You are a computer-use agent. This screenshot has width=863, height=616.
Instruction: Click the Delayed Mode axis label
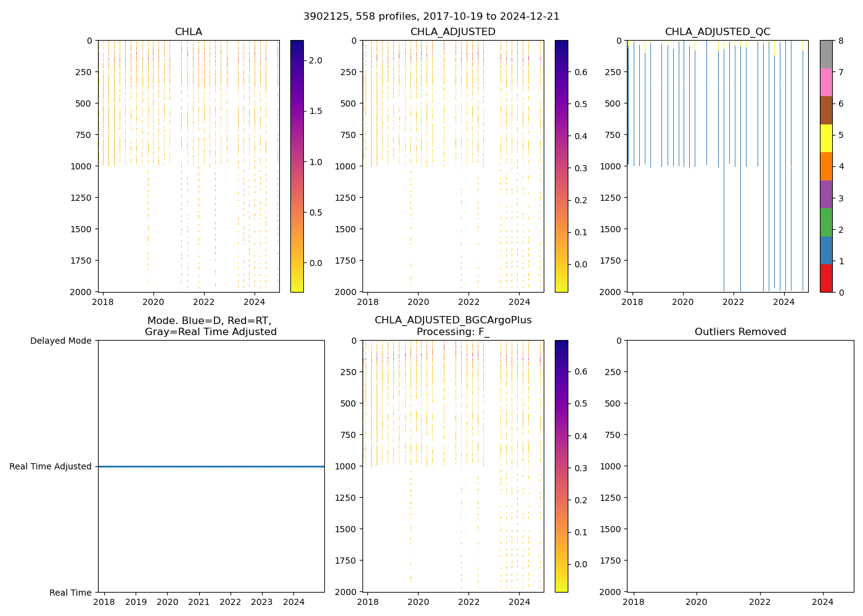60,341
